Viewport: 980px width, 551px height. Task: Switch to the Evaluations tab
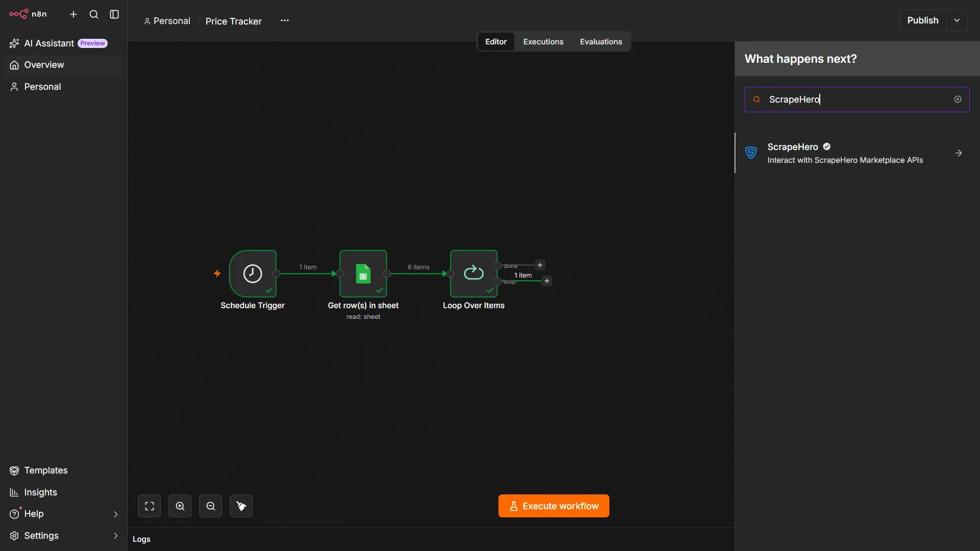click(601, 42)
